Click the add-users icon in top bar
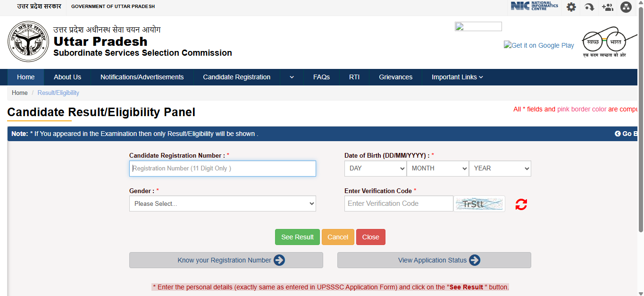This screenshot has height=296, width=644. (x=607, y=7)
